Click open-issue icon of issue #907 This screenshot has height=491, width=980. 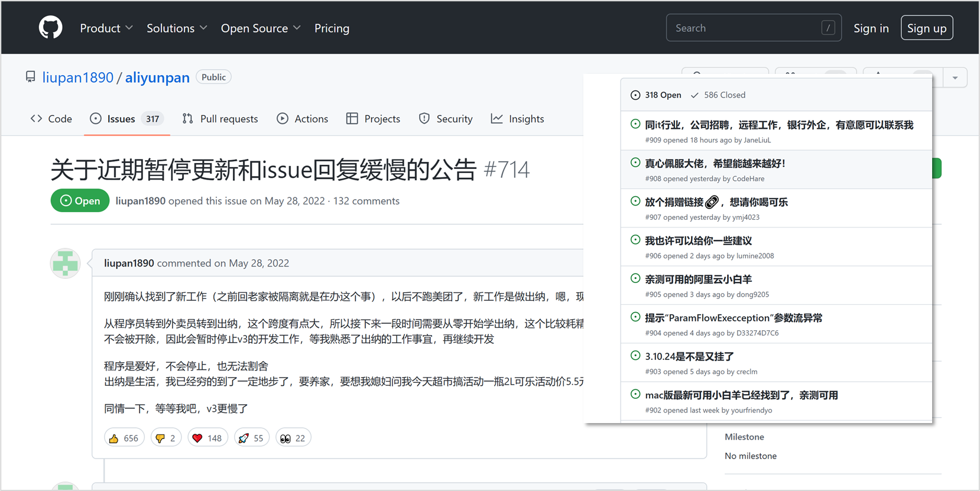[635, 201]
